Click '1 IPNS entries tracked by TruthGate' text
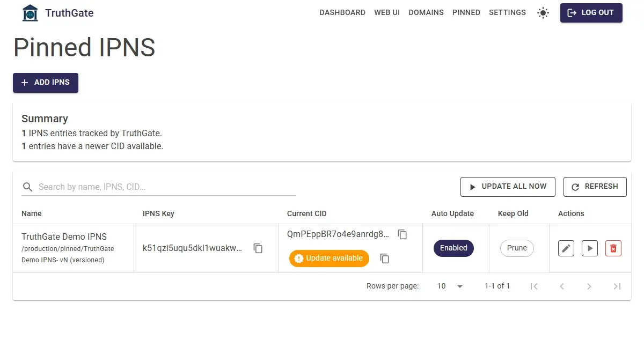 [91, 133]
